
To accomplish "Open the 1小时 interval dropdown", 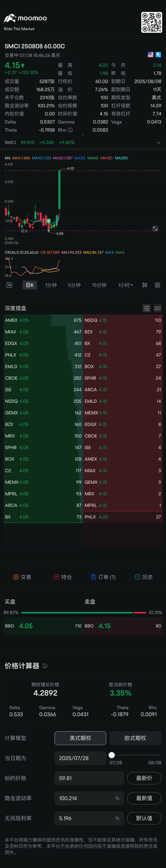I will coord(126,285).
